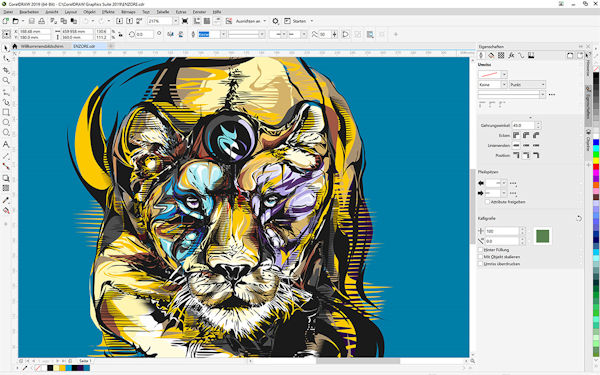Select the Freehand tool

click(6, 92)
